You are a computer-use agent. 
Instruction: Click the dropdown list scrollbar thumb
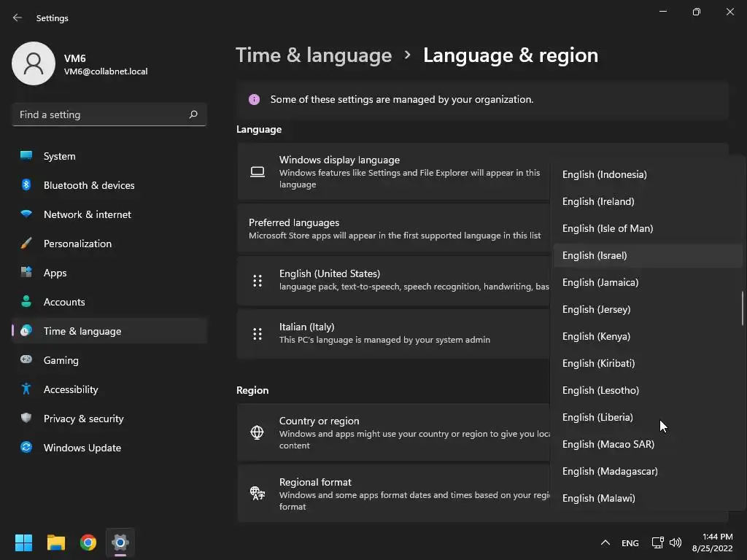(x=742, y=308)
